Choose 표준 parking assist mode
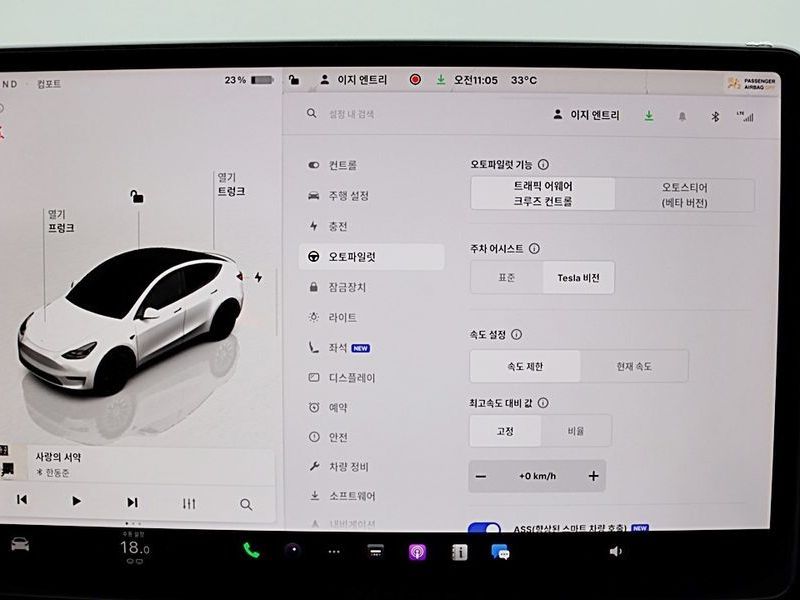Screen dimensions: 800x600 click(506, 278)
